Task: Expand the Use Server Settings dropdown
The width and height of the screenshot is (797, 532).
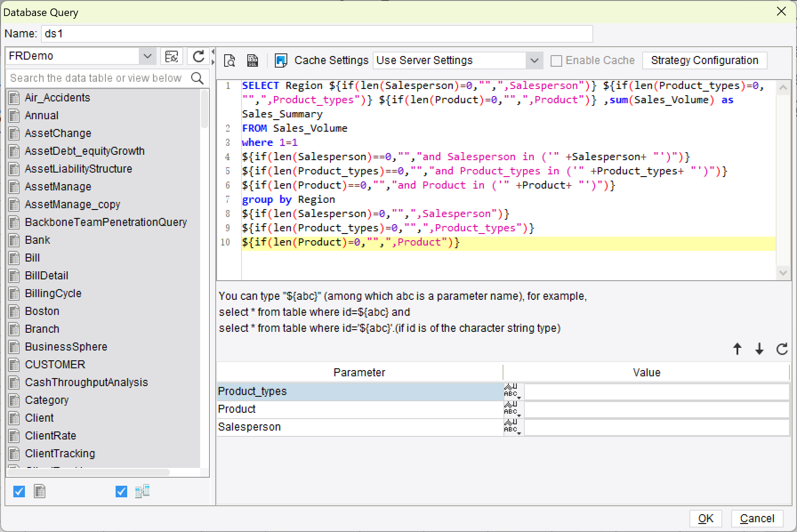Action: pyautogui.click(x=534, y=60)
